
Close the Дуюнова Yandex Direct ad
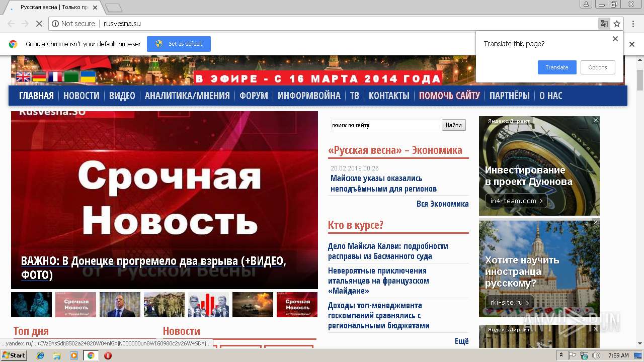596,120
